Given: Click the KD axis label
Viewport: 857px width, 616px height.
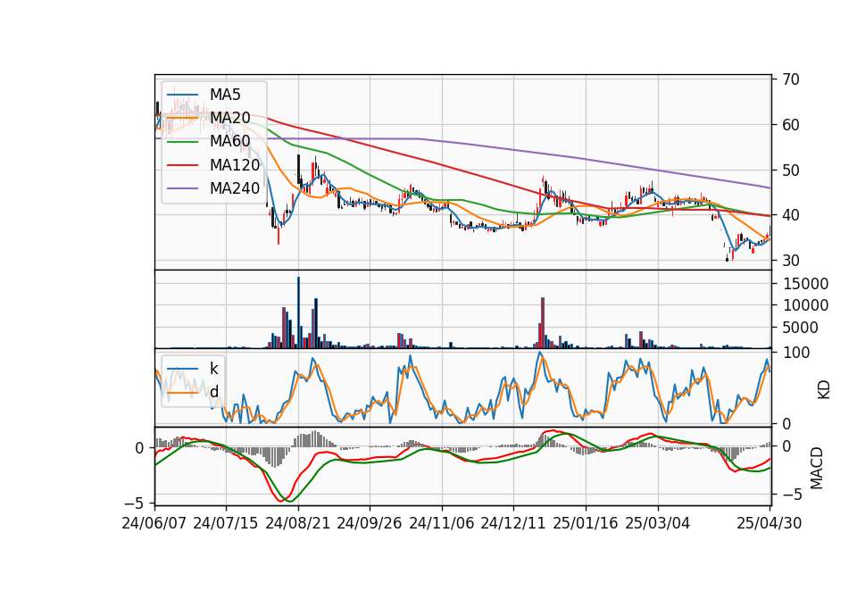Looking at the screenshot, I should 824,390.
